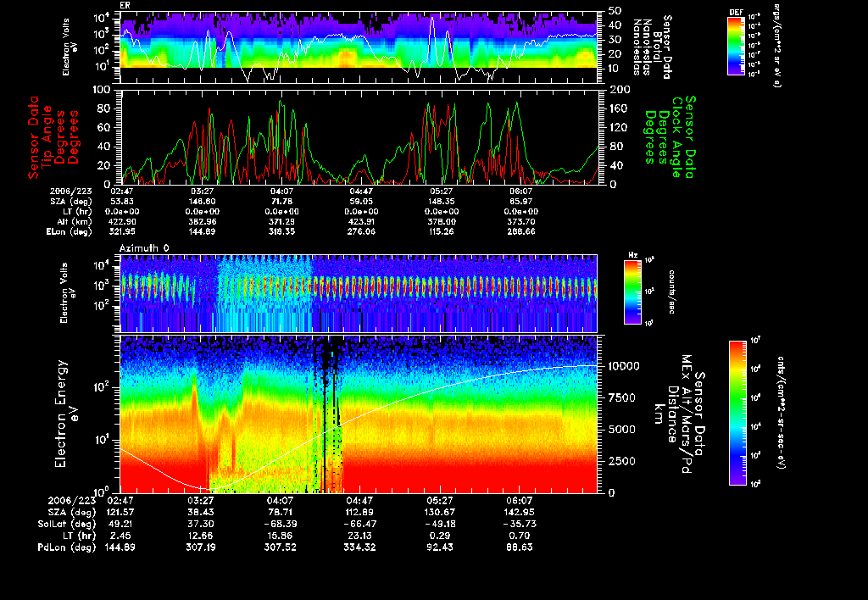Click SZA value 38.43 in lower table
The height and width of the screenshot is (600, 868).
(200, 512)
